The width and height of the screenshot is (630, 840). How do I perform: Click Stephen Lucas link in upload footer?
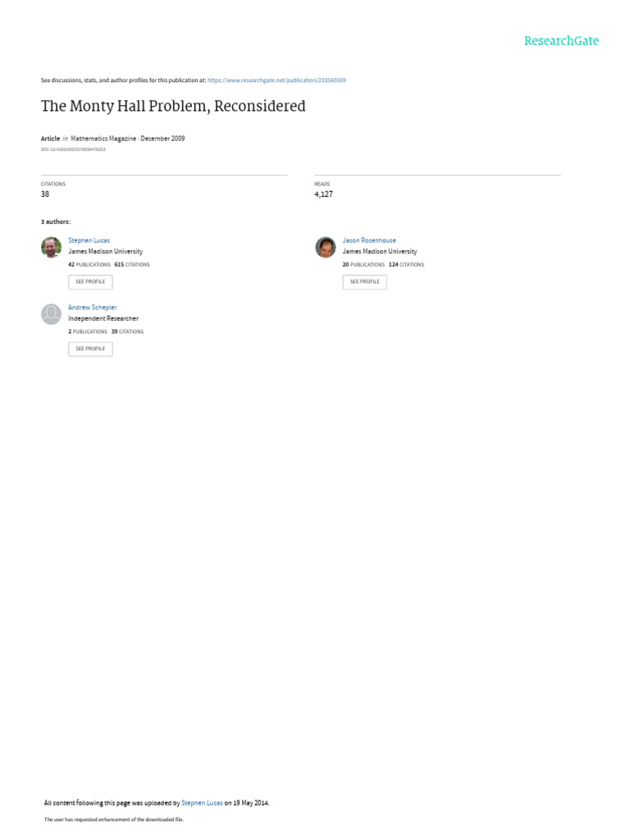coord(202,803)
